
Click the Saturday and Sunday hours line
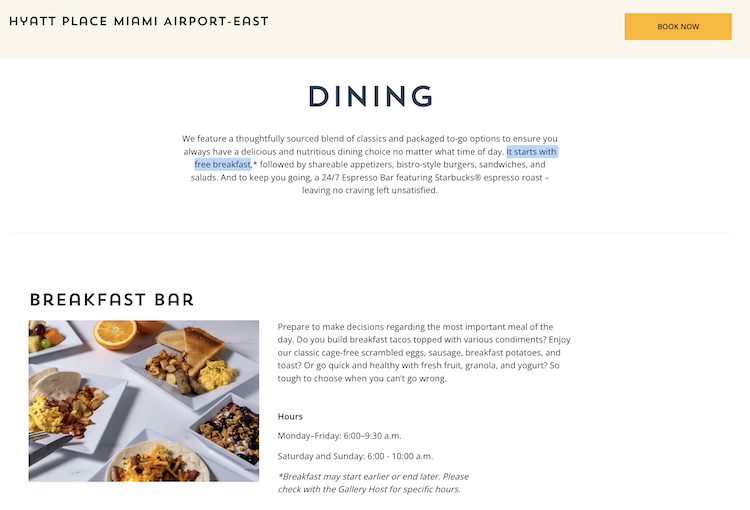click(355, 456)
